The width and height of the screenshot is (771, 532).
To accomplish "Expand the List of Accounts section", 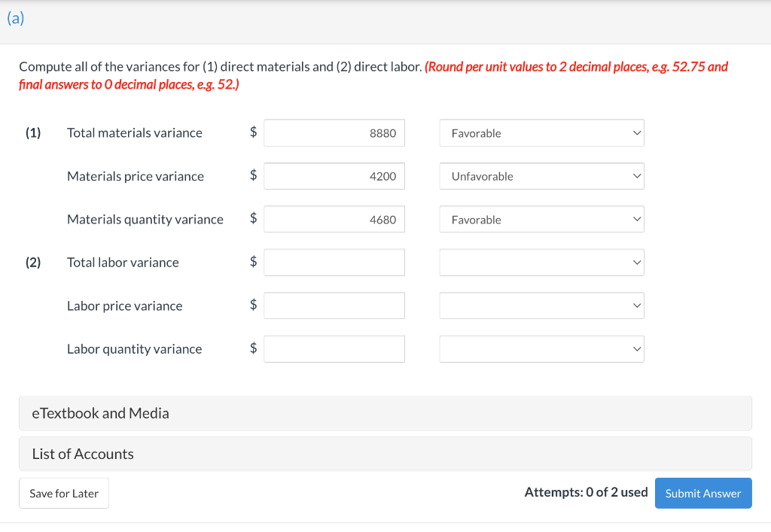I will [x=385, y=454].
